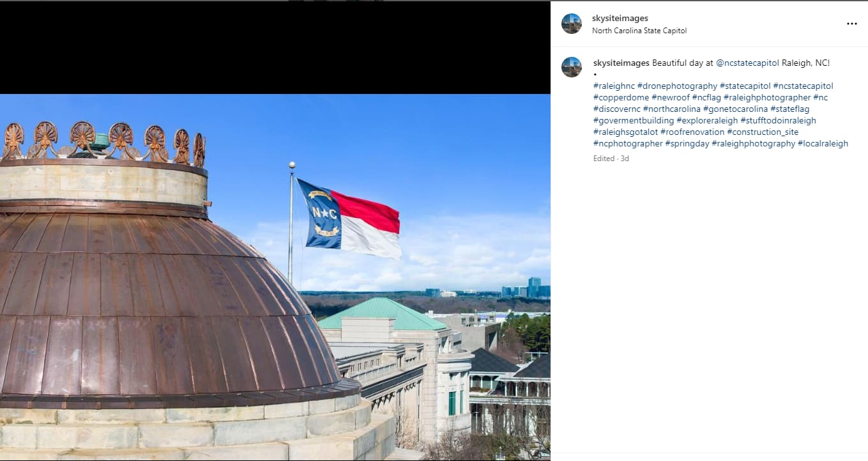Click the #roofrenovation hashtag
The height and width of the screenshot is (461, 868).
(x=692, y=132)
